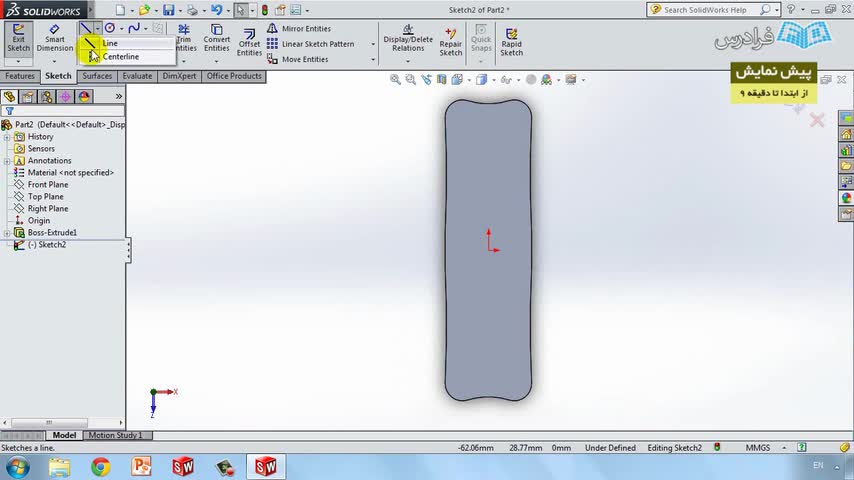Open PowerPoint from the taskbar
The width and height of the screenshot is (854, 480).
(x=141, y=467)
